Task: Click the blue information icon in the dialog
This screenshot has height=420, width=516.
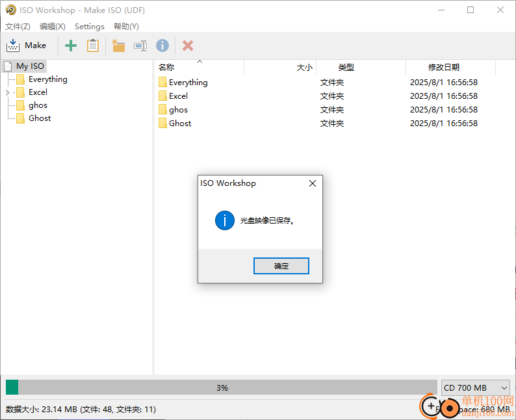Action: (x=225, y=220)
